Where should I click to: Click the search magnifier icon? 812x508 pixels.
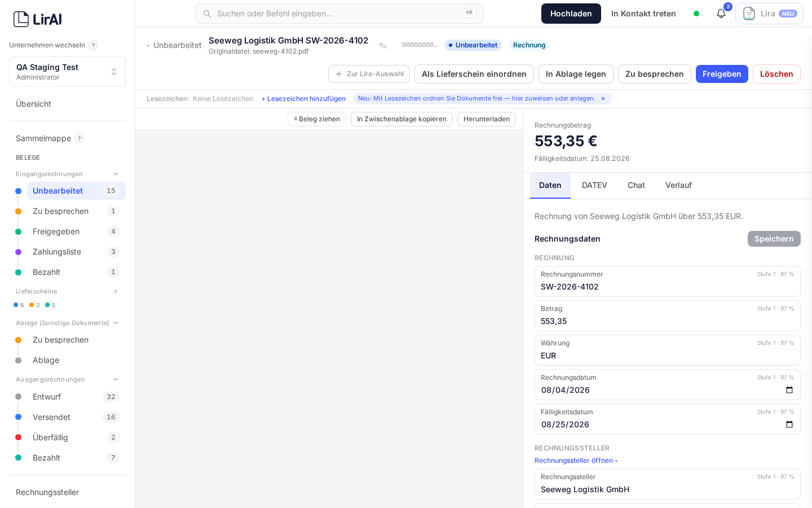coord(207,14)
